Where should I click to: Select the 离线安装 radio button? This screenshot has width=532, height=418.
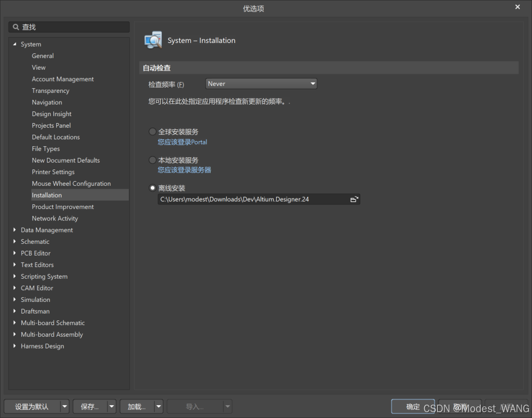(153, 188)
